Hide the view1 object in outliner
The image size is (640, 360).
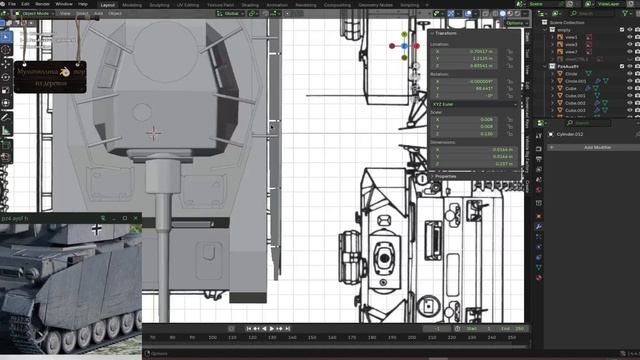pos(629,37)
